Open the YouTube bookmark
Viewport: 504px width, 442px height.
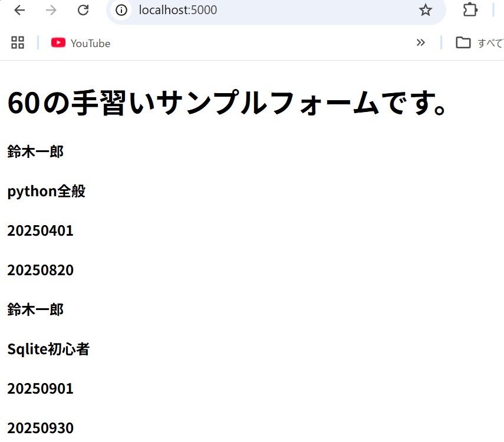pos(81,43)
